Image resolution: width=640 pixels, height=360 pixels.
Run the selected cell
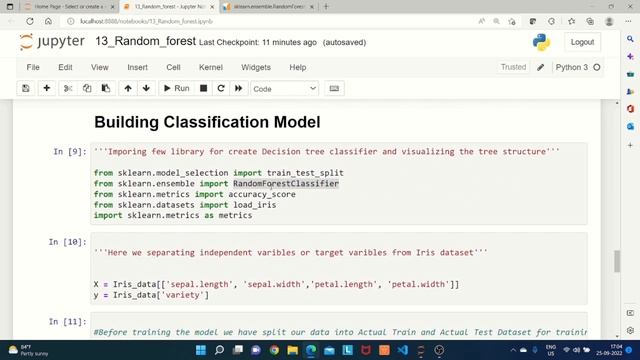(176, 89)
